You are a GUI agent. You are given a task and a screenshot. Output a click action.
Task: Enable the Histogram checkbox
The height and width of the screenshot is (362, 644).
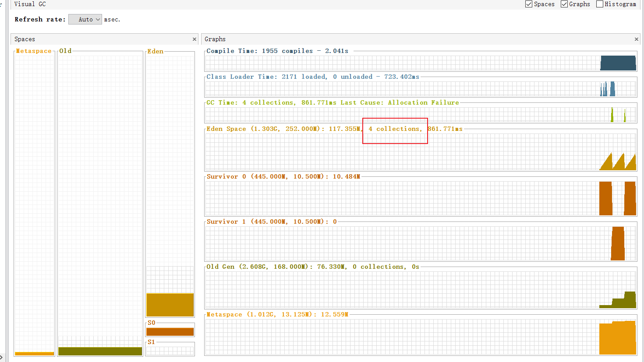point(600,4)
